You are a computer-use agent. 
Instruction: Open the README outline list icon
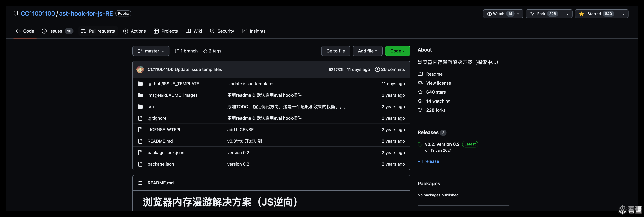(x=140, y=183)
